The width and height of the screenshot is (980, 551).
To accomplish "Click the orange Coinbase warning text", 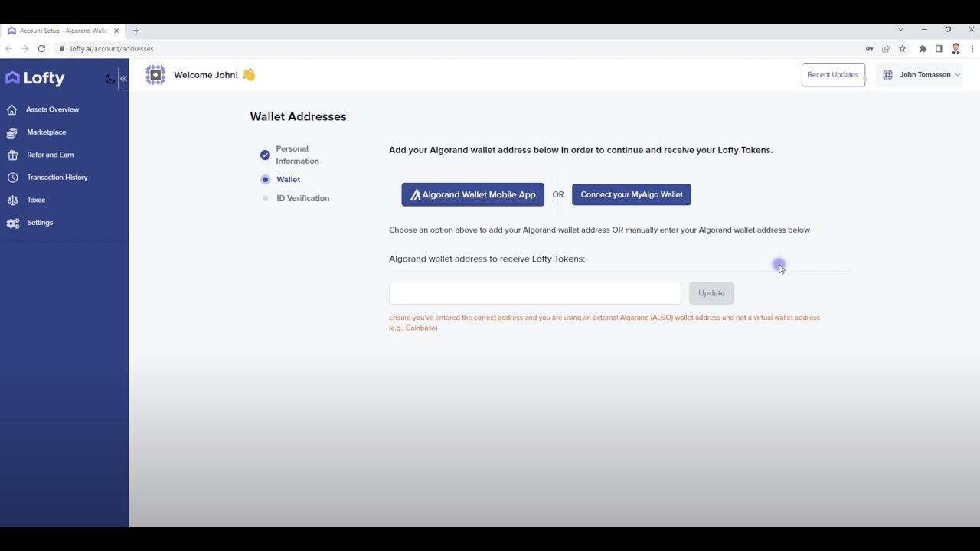I will [604, 322].
